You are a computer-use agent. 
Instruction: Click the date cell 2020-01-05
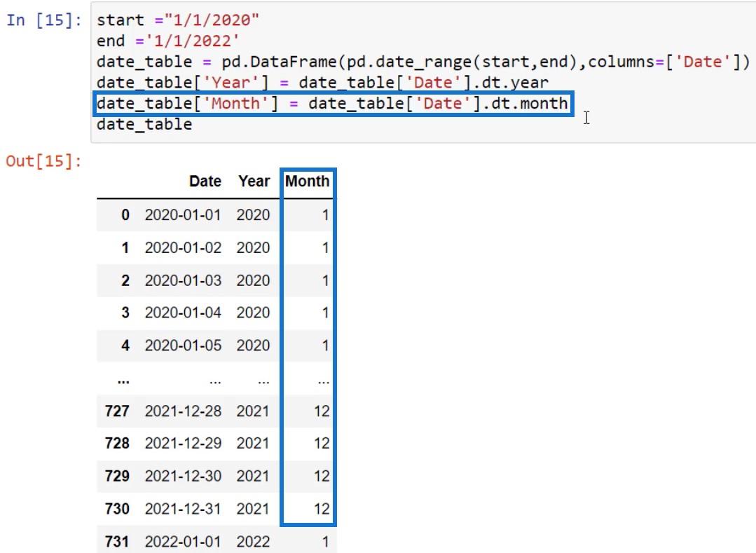click(183, 346)
